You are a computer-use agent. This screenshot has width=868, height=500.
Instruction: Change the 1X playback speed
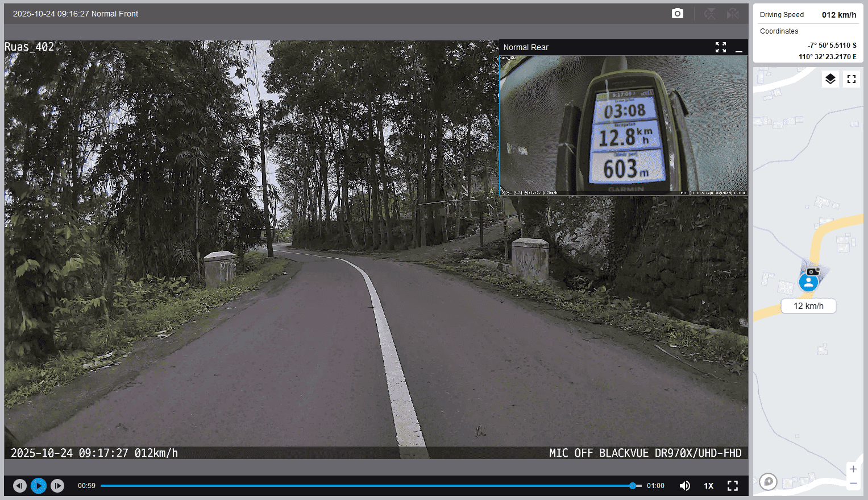(x=709, y=486)
